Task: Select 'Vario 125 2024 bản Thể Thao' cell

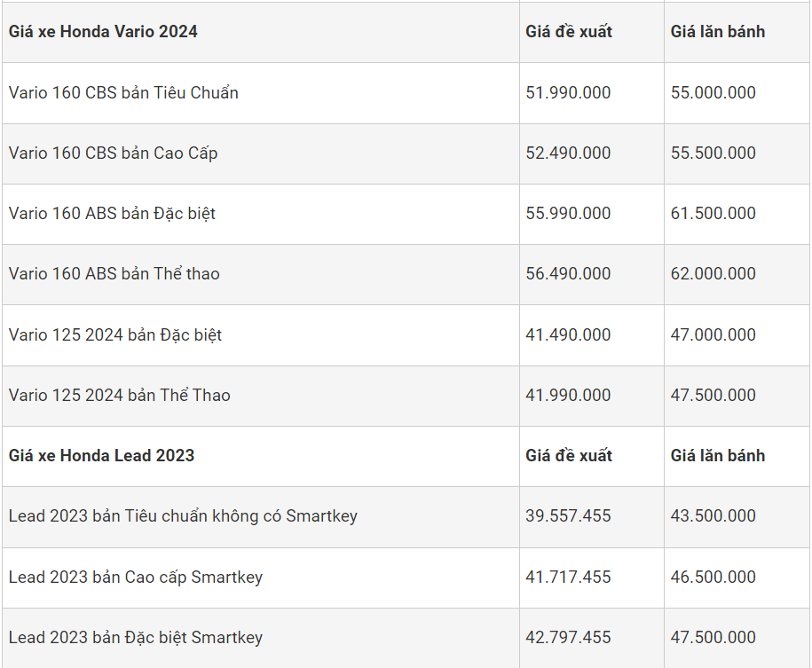Action: 119,396
